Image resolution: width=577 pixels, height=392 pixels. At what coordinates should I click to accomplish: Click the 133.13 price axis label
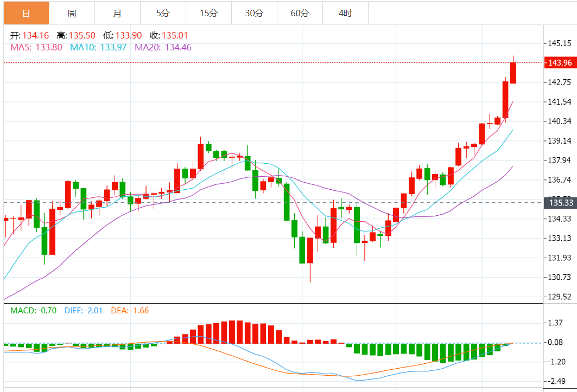pyautogui.click(x=559, y=238)
